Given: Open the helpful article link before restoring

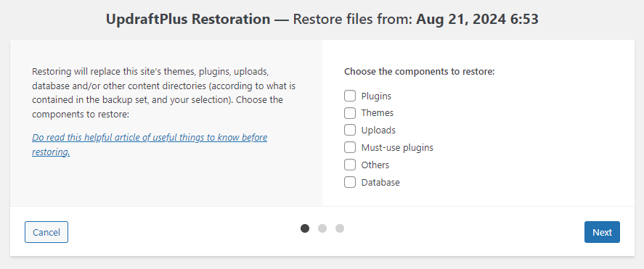Looking at the screenshot, I should point(150,144).
